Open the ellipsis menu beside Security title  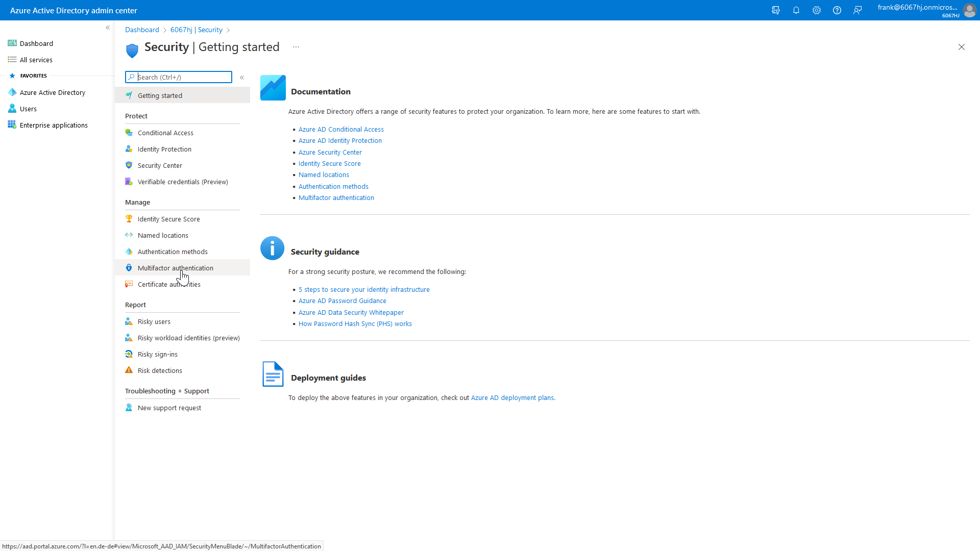[296, 46]
